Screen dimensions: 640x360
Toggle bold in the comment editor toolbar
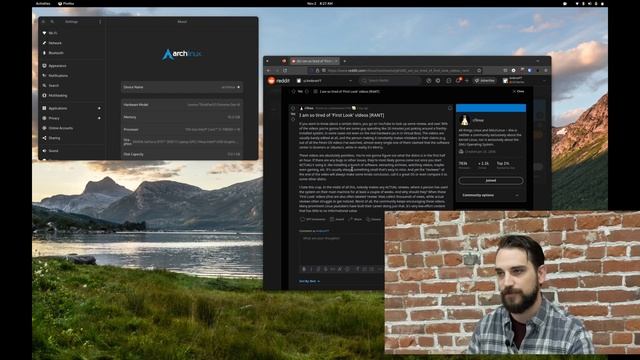304,269
